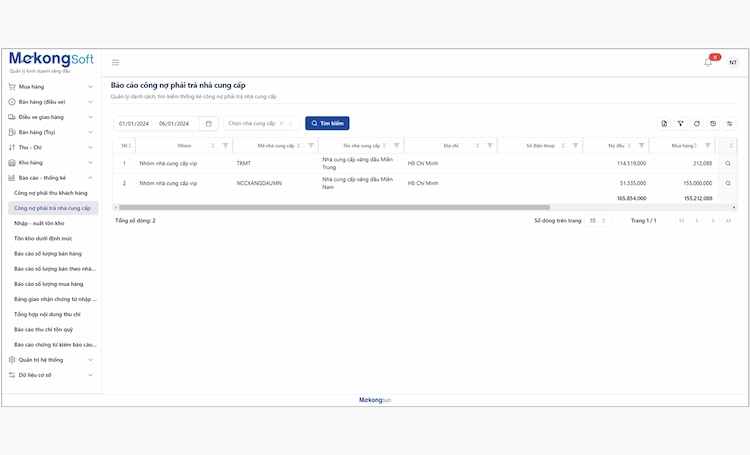Sort by Mã nhà cung cấp column
The height and width of the screenshot is (455, 750).
pyautogui.click(x=300, y=145)
